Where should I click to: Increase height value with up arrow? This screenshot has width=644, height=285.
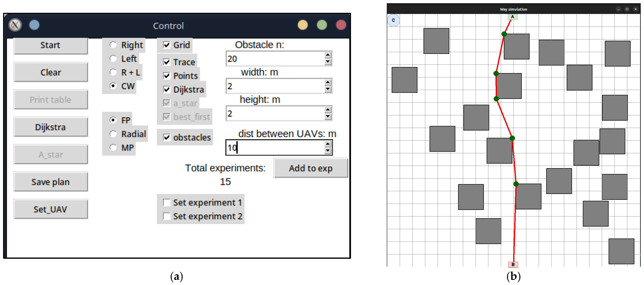328,110
